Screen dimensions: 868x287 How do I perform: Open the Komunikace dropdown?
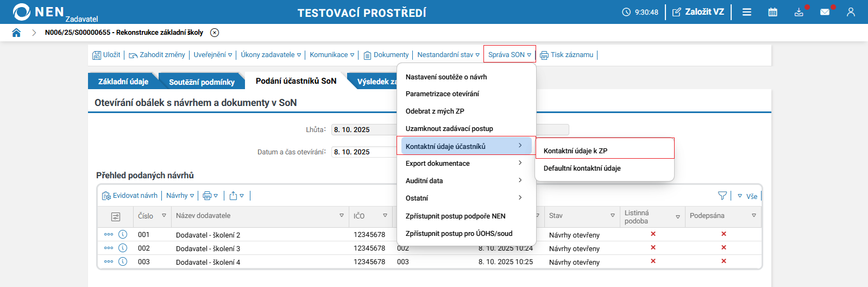coord(332,55)
